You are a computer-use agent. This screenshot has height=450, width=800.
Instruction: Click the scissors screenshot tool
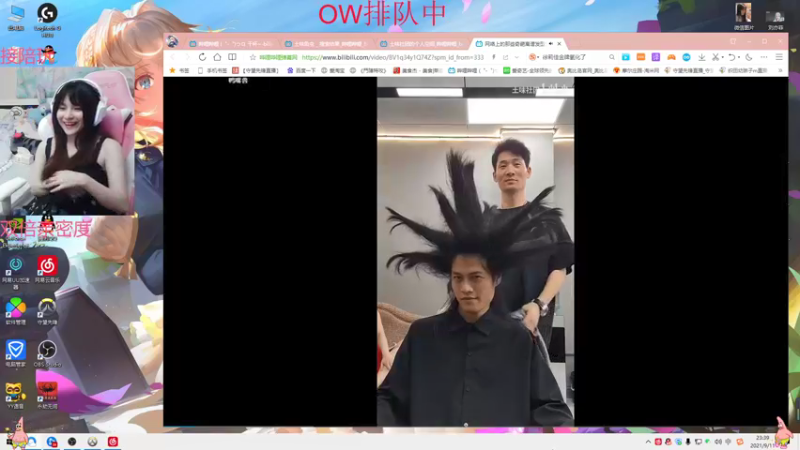click(715, 57)
